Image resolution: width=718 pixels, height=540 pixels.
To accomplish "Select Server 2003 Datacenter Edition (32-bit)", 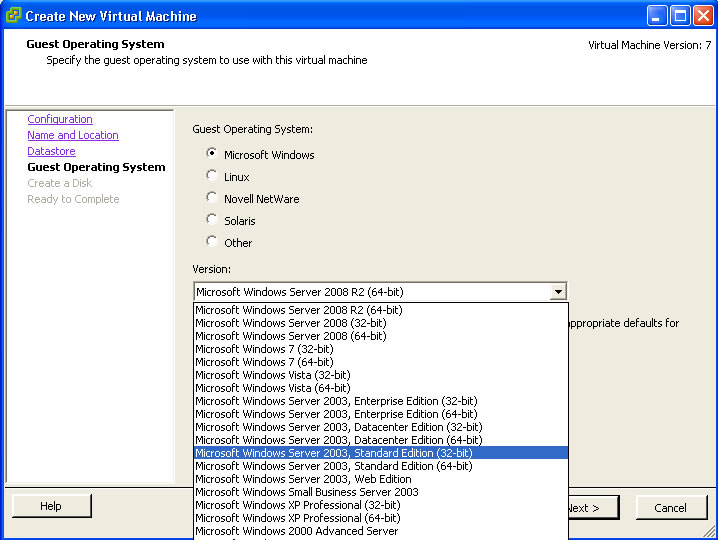I will tap(381, 427).
